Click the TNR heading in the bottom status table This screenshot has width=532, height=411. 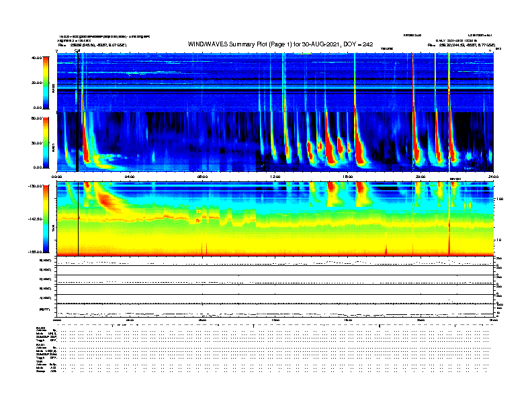[x=39, y=361]
